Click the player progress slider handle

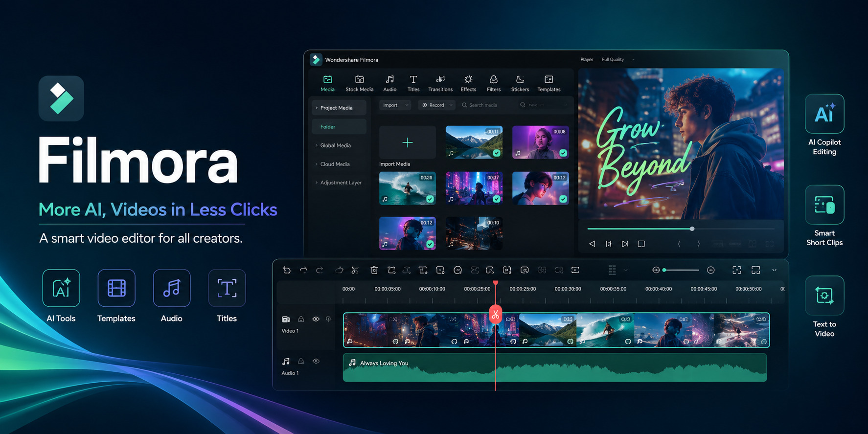tap(692, 228)
